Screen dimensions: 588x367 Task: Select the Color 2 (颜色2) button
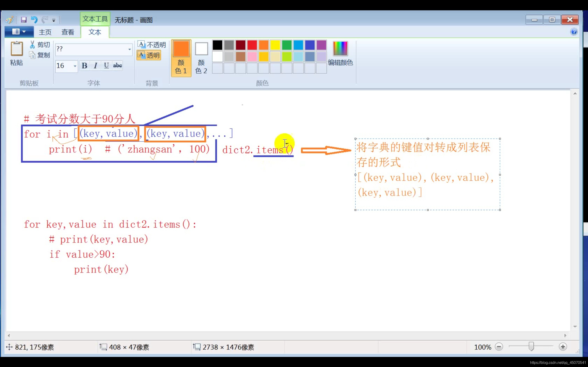[x=201, y=58]
